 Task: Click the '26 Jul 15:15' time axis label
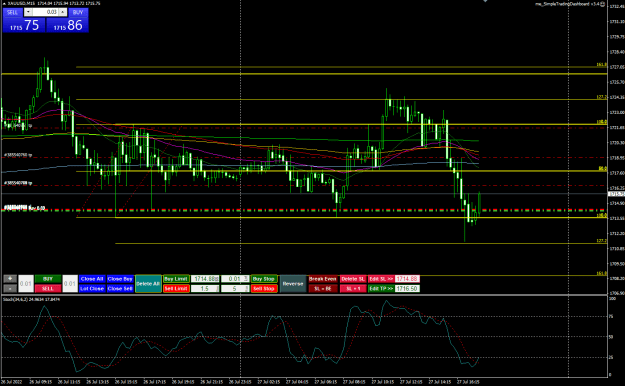pos(126,382)
